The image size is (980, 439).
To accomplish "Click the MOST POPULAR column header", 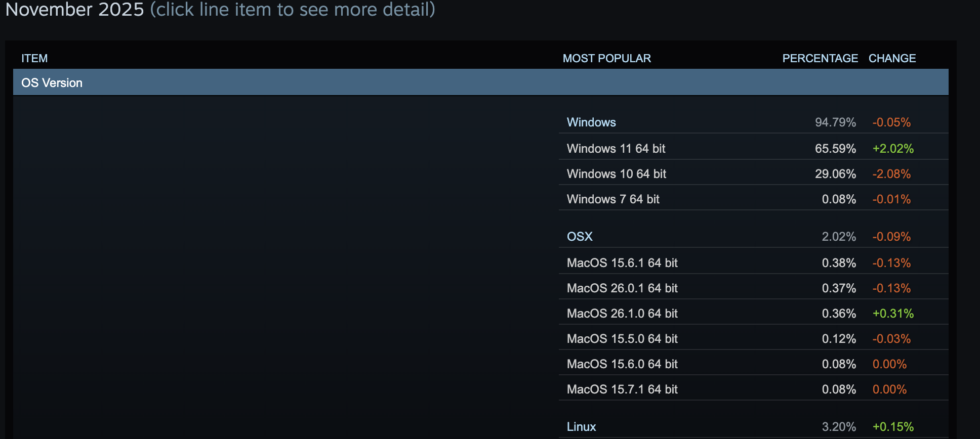I will point(606,59).
